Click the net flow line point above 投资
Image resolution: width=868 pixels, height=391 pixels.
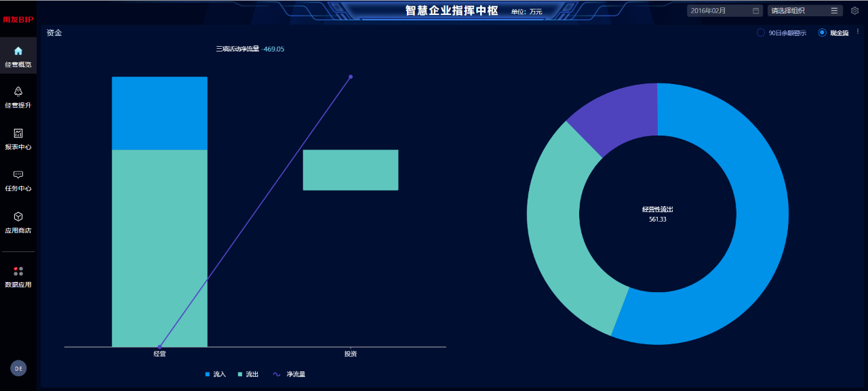point(351,77)
